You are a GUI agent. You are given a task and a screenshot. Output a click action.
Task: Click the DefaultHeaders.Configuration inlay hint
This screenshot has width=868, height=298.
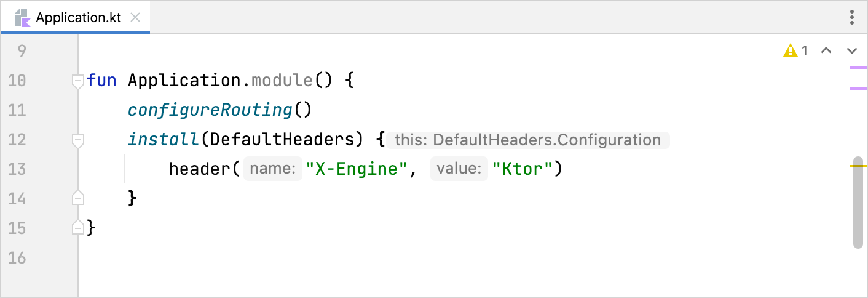(527, 140)
